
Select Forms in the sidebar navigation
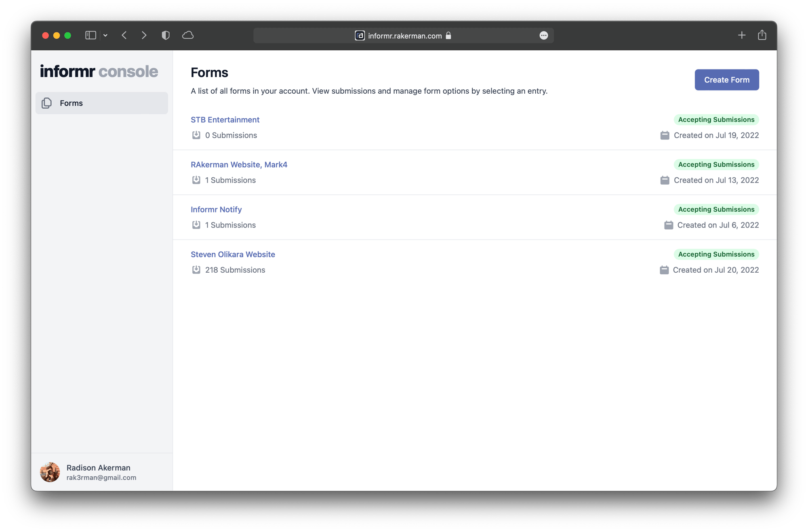coord(102,103)
